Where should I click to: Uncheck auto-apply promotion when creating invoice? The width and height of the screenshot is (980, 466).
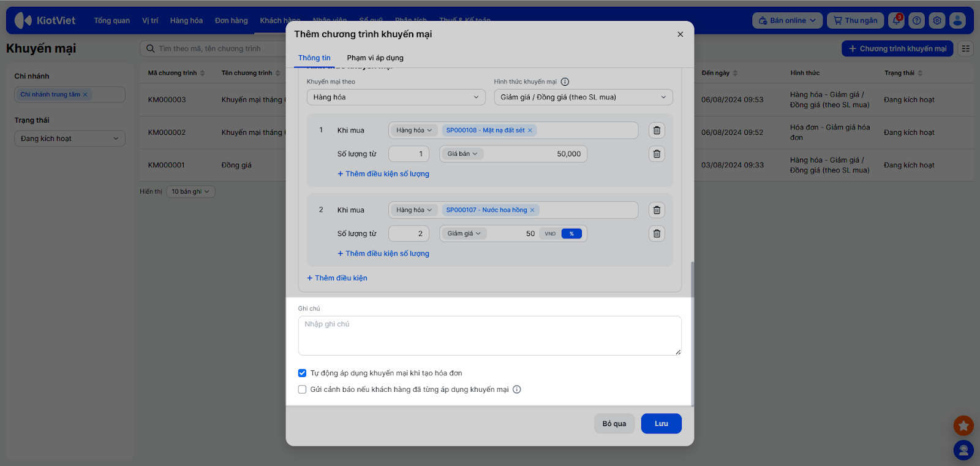coord(302,373)
